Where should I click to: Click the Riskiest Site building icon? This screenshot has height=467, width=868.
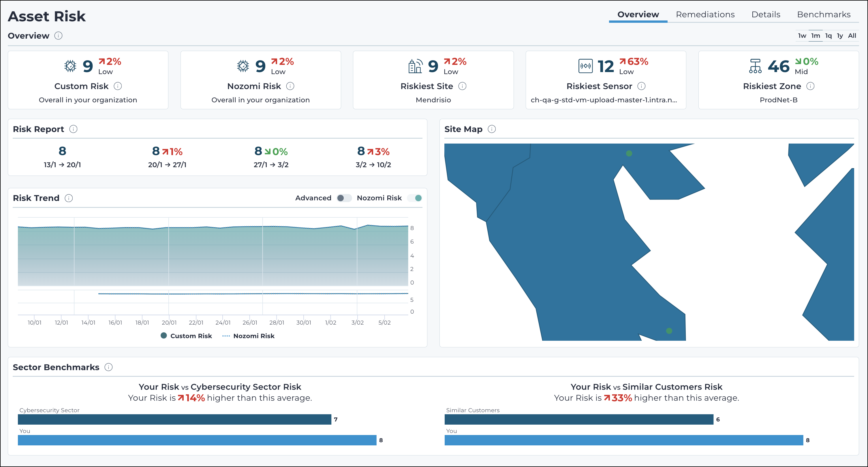coord(415,66)
